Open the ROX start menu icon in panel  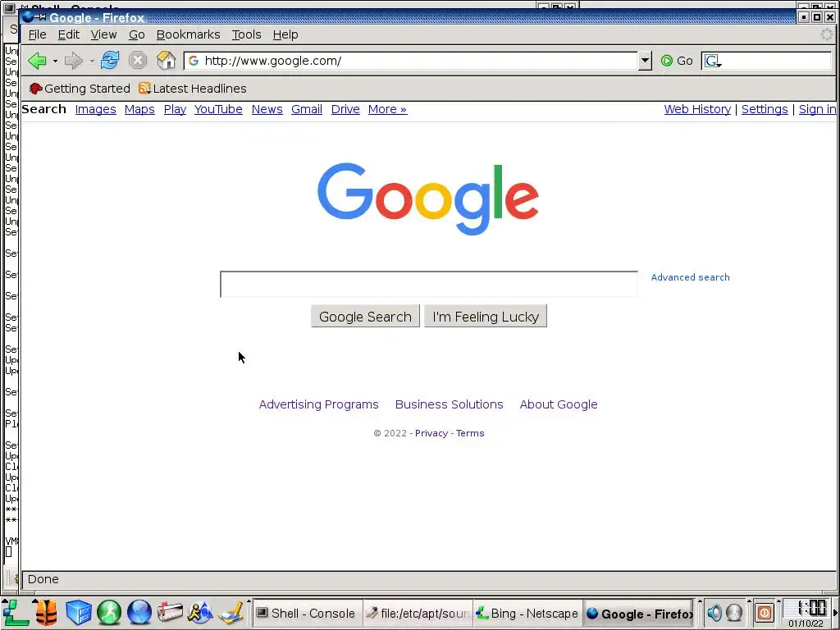(16, 612)
